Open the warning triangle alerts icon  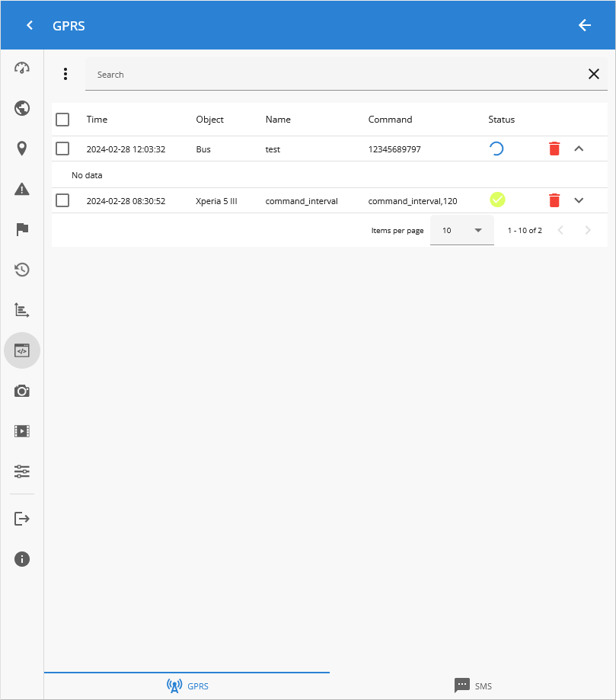(x=22, y=190)
